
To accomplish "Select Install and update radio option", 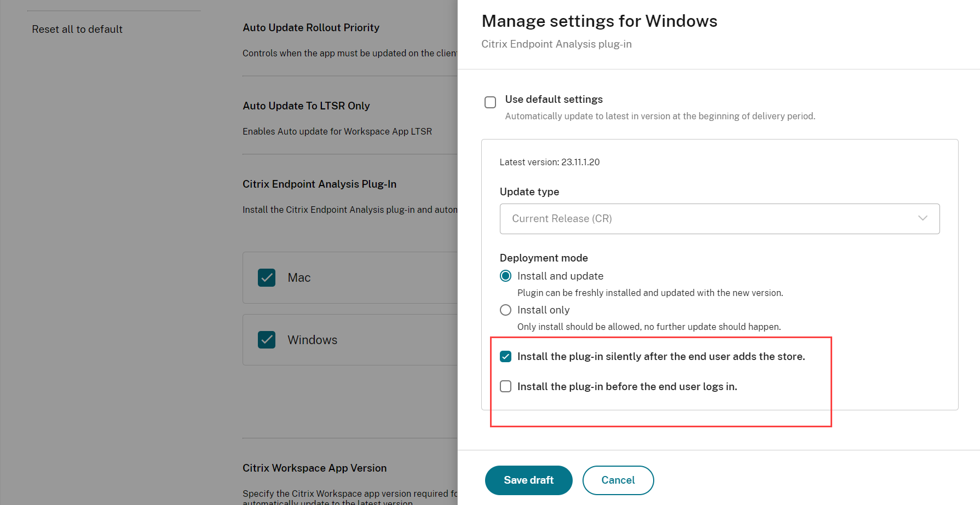I will coord(506,276).
